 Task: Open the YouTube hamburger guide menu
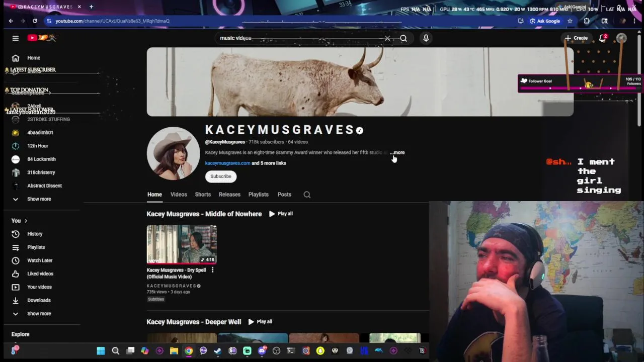tap(16, 38)
